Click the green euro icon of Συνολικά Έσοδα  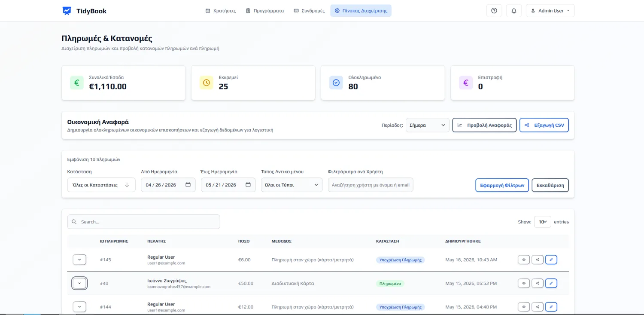77,83
